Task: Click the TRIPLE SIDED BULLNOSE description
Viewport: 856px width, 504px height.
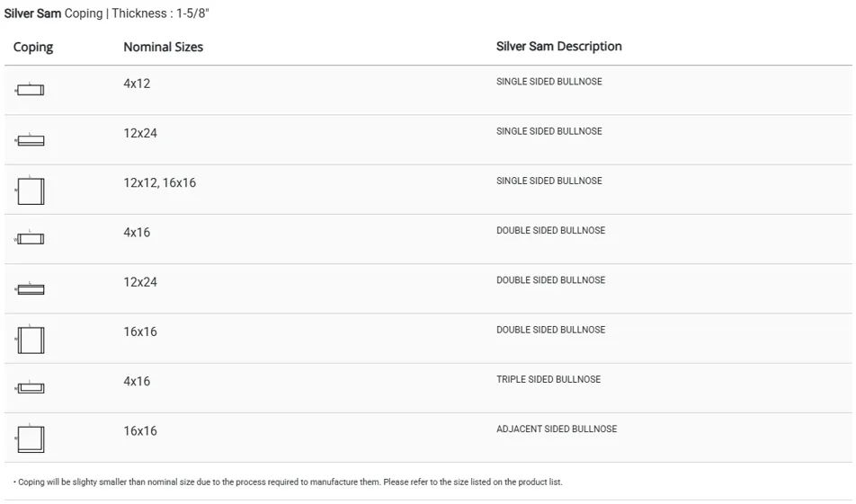Action: pos(548,379)
